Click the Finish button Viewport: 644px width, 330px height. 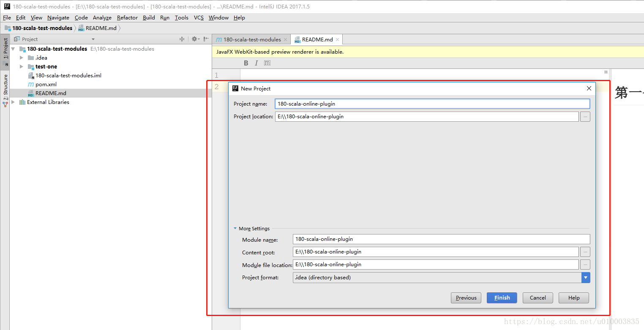(502, 298)
